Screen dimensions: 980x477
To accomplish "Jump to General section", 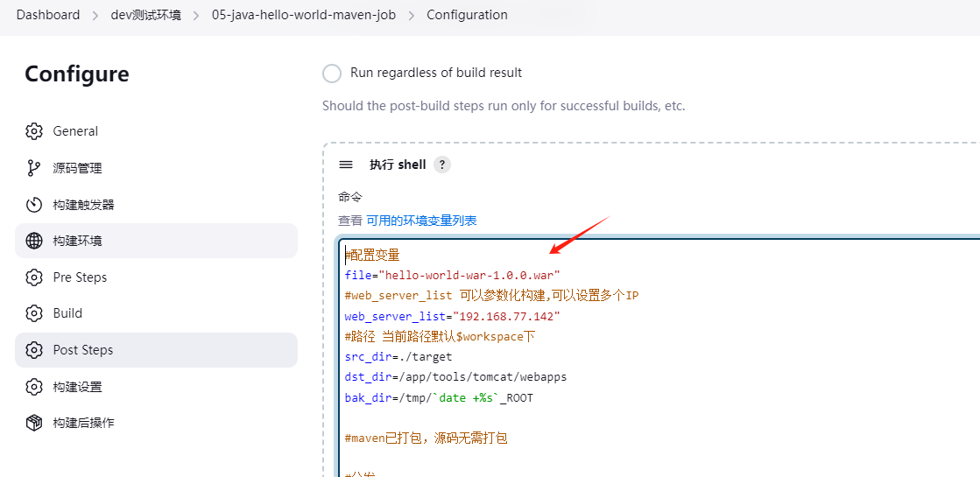I will click(156, 131).
